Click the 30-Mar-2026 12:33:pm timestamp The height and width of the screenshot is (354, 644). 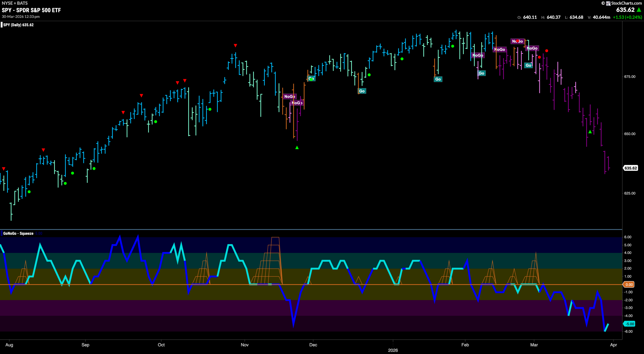tap(21, 17)
